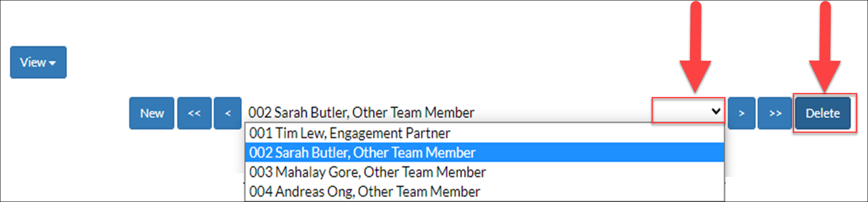Collapse the team member list via chevron arrow
Screen dimensions: 868x202
[716, 111]
